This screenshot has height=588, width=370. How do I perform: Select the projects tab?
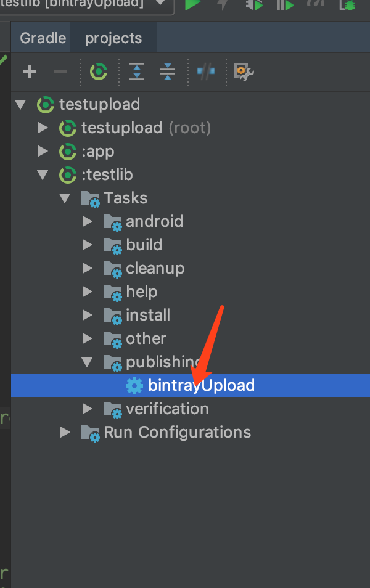pyautogui.click(x=113, y=38)
